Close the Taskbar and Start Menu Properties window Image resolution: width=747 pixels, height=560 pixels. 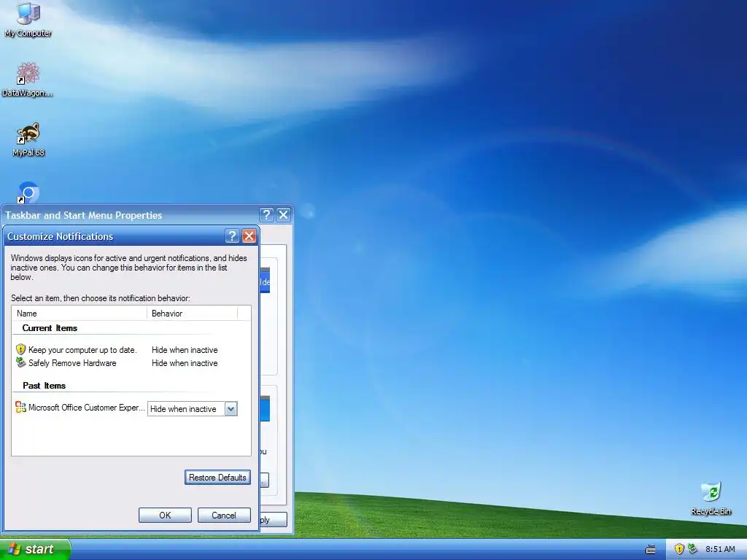coord(284,215)
